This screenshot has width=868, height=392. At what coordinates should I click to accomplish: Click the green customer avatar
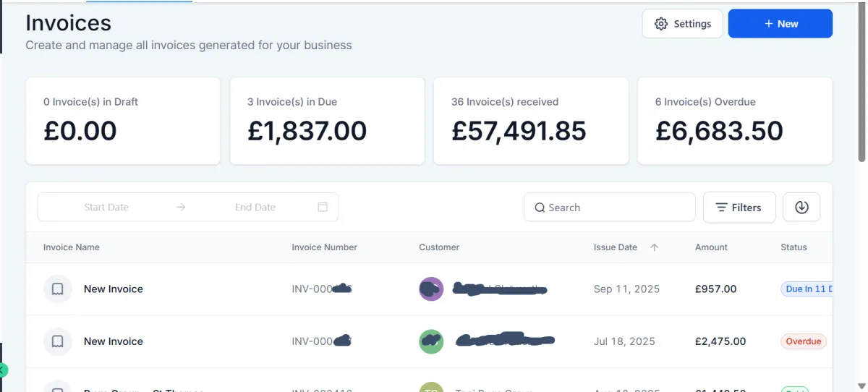431,341
